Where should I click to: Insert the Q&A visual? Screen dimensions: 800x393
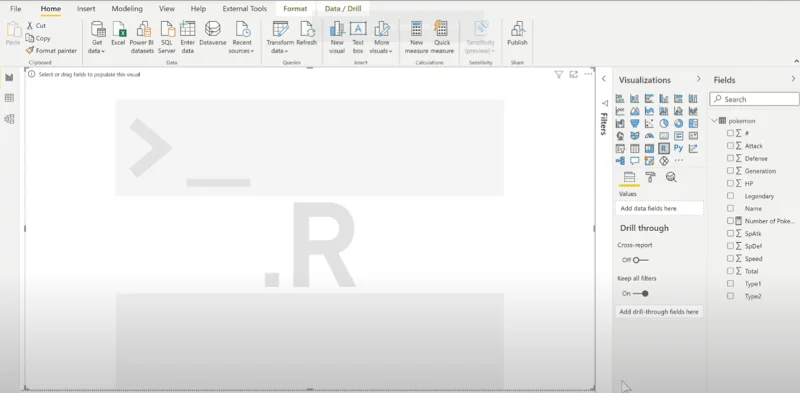pos(634,161)
